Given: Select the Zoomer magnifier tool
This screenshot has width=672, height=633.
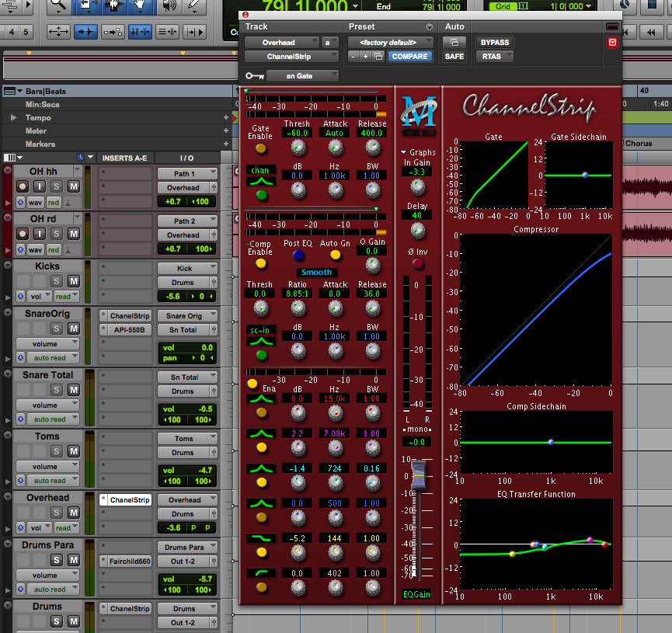Looking at the screenshot, I should (x=58, y=5).
